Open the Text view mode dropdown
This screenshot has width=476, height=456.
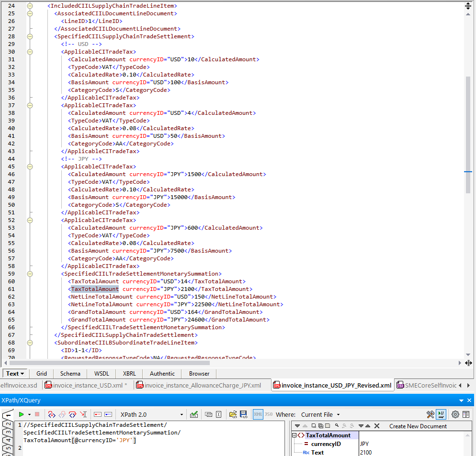tap(15, 374)
